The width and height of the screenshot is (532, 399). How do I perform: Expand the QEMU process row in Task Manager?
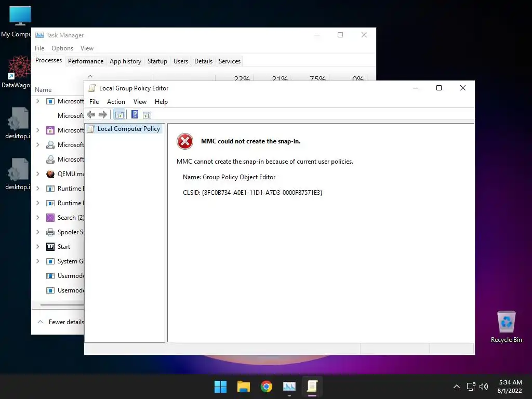coord(37,174)
